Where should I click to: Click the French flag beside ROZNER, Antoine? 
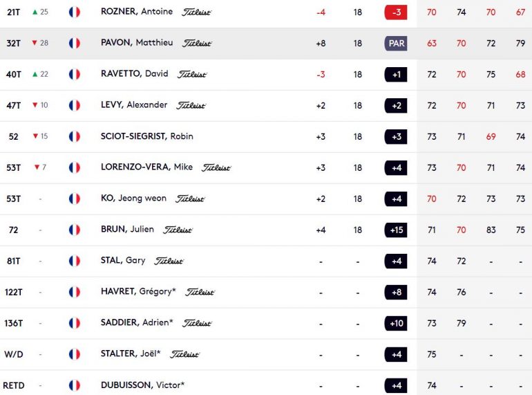pos(75,12)
